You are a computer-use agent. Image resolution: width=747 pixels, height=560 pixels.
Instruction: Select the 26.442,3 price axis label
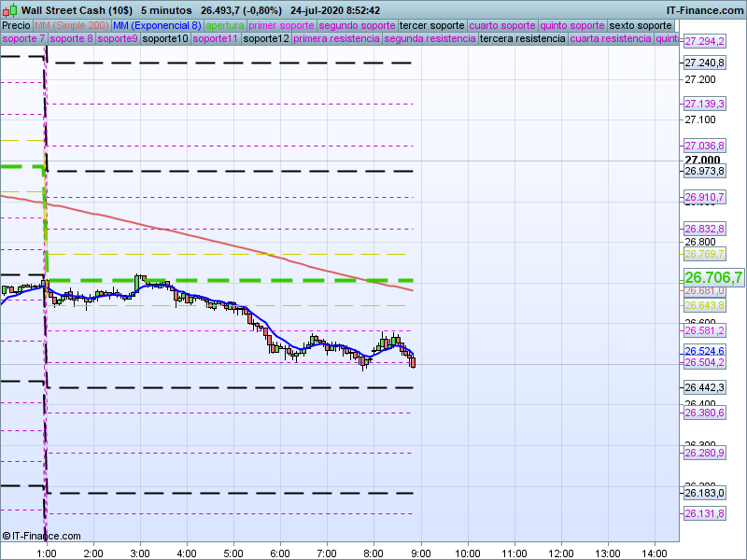[705, 387]
